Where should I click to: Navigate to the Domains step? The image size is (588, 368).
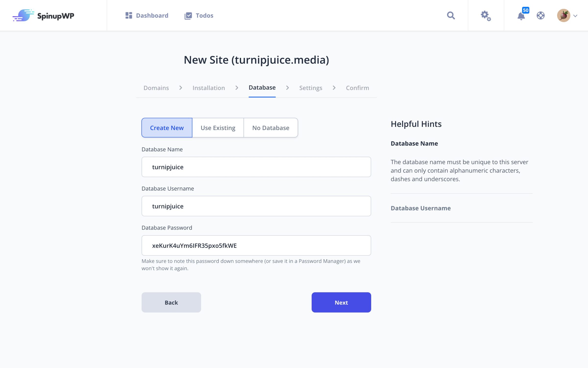tap(156, 88)
